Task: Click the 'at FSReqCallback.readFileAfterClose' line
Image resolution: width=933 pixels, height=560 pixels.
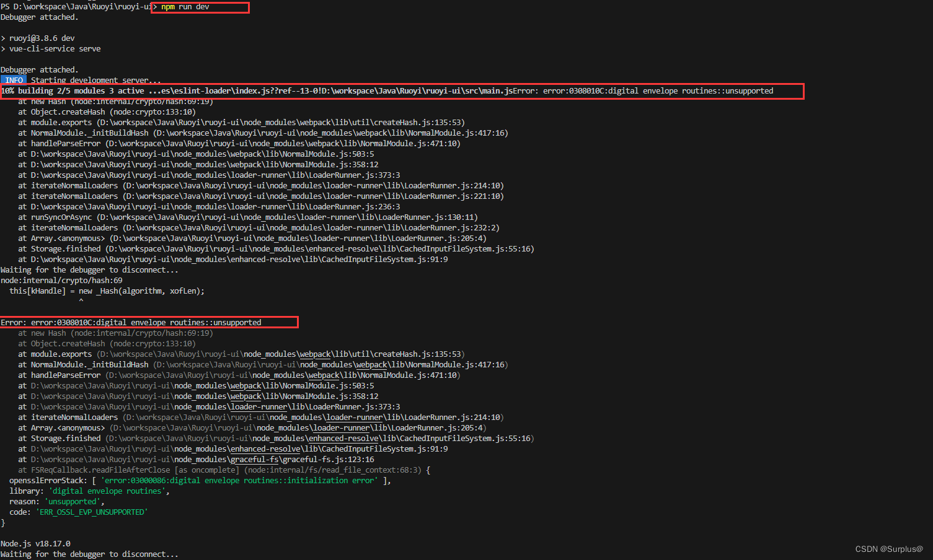Action: coord(224,470)
